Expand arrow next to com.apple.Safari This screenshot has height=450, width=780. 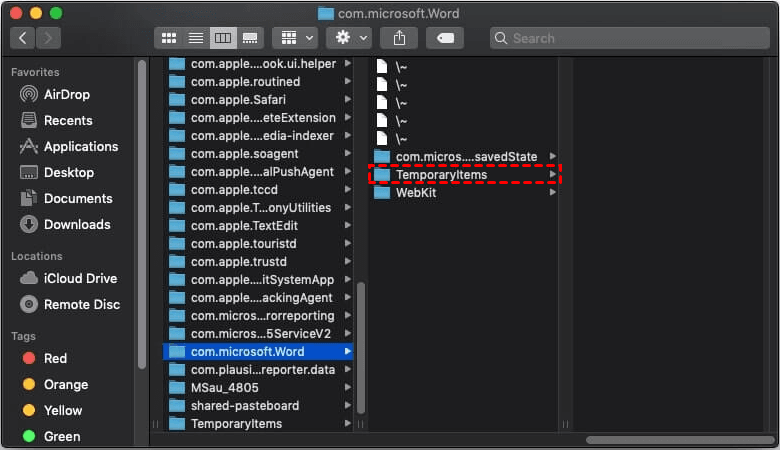(x=348, y=99)
